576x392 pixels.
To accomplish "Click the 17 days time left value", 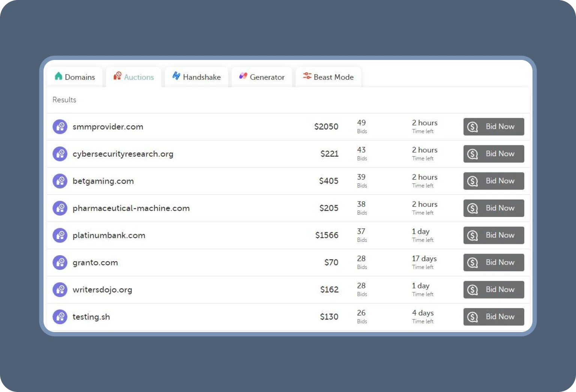I will [x=424, y=259].
